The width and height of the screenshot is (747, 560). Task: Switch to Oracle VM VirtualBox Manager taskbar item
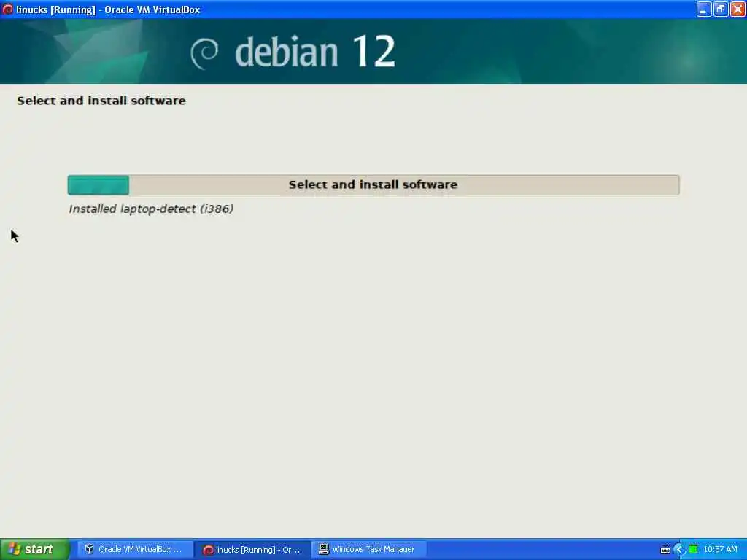pos(134,549)
